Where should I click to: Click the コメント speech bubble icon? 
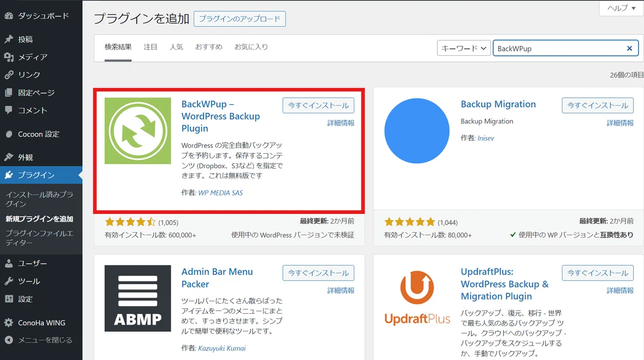point(9,110)
